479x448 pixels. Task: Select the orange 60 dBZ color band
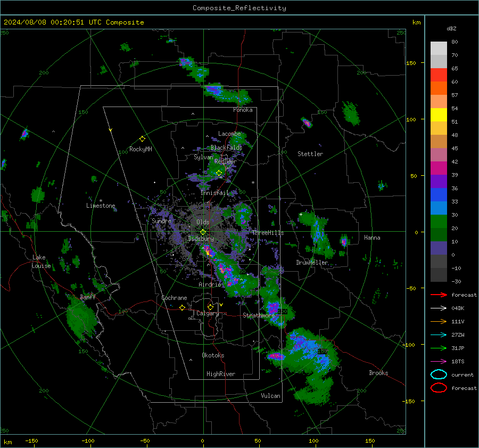point(439,88)
